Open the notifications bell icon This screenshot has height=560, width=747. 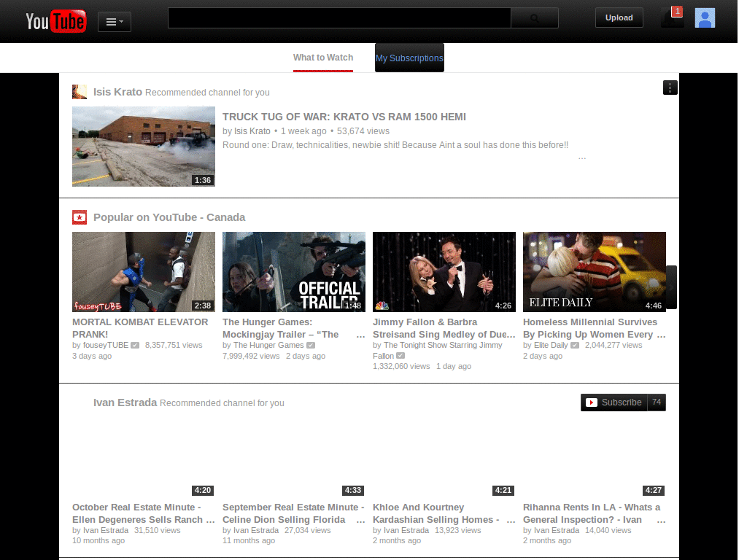point(672,17)
